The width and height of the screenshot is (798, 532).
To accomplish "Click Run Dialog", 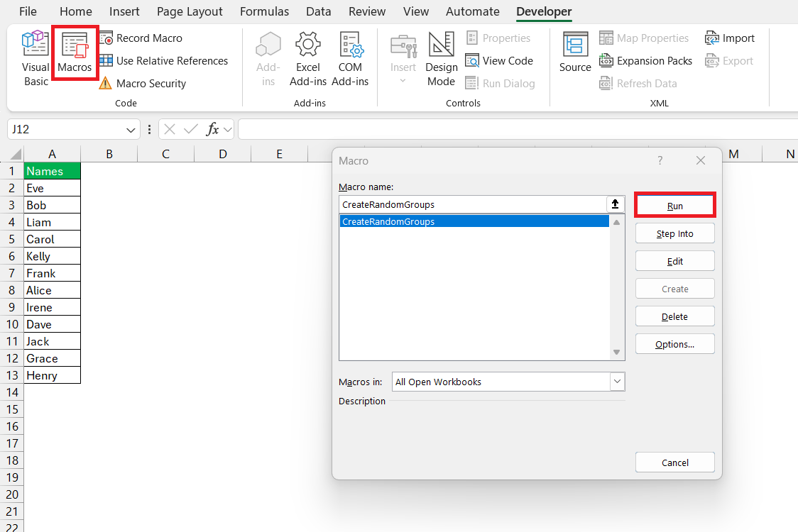I will (501, 84).
